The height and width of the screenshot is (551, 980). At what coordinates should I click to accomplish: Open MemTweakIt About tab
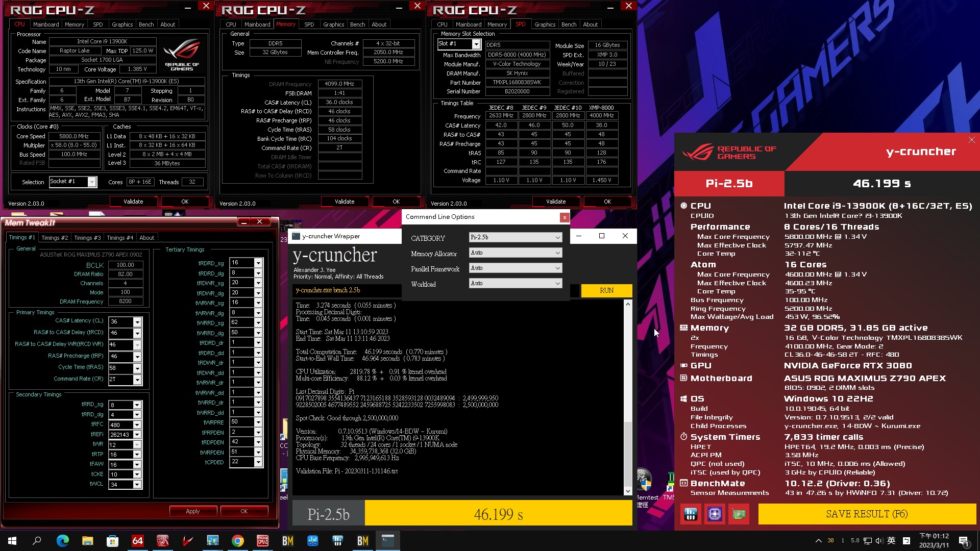[147, 238]
